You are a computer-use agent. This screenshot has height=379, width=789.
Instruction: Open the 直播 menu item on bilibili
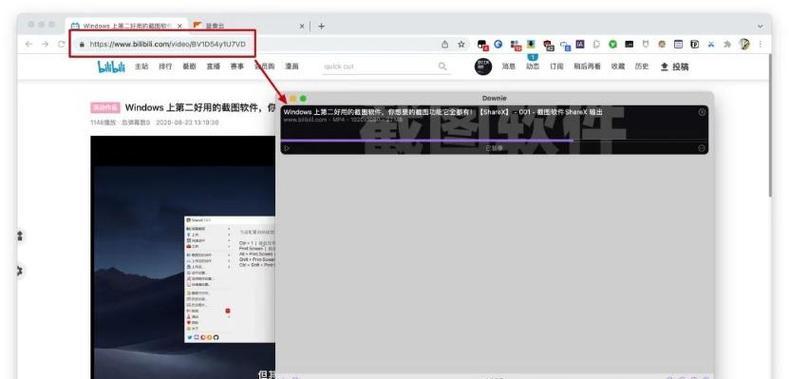pos(213,66)
